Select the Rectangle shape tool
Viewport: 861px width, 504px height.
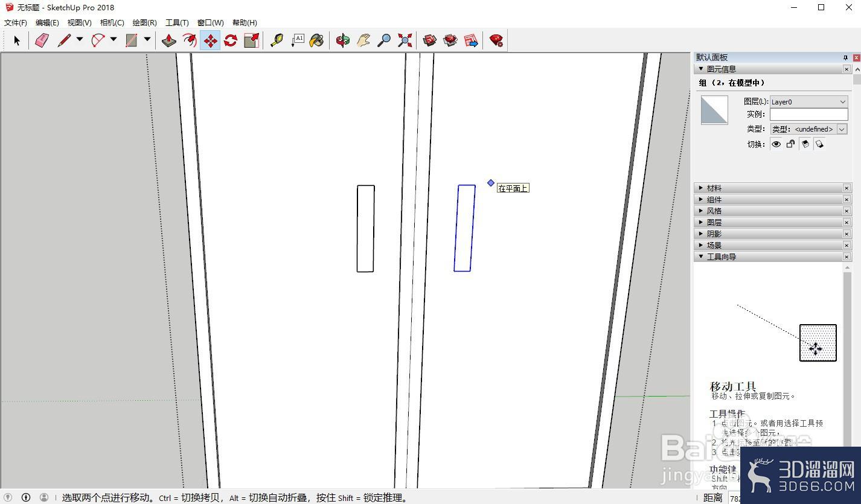click(x=131, y=40)
